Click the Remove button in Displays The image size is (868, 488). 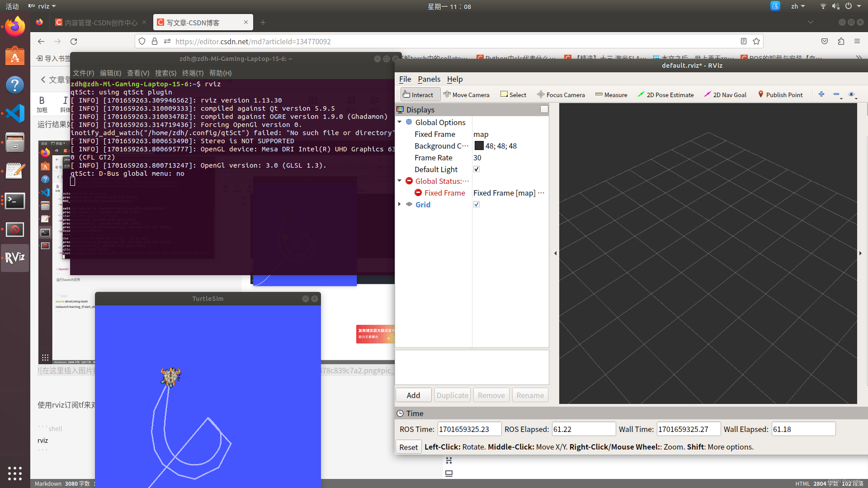[491, 395]
